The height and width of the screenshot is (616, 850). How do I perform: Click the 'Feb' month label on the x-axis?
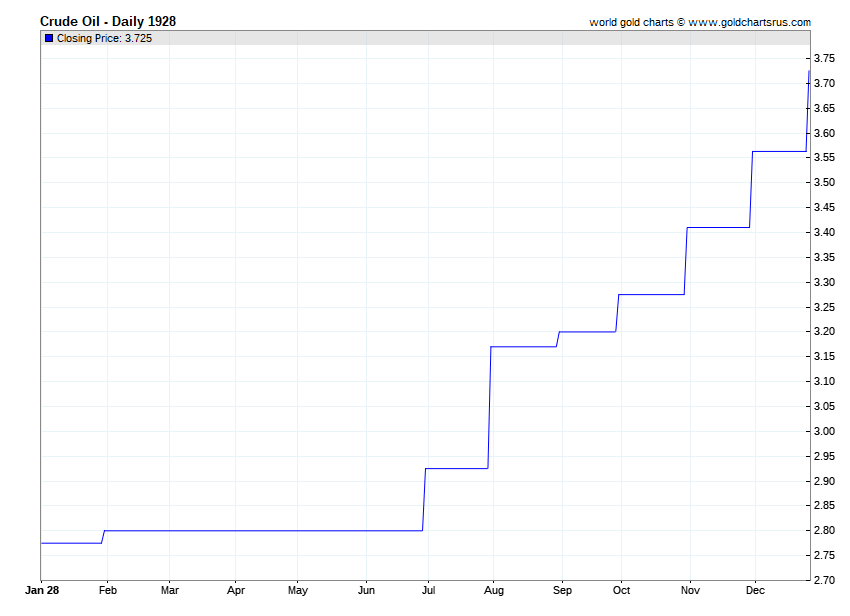pos(106,591)
